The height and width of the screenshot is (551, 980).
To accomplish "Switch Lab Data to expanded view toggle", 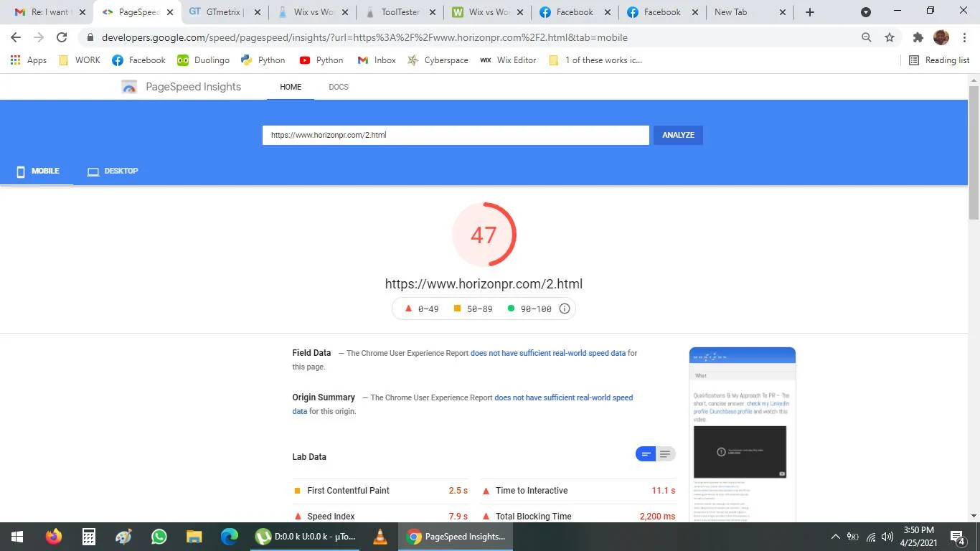I will click(665, 454).
